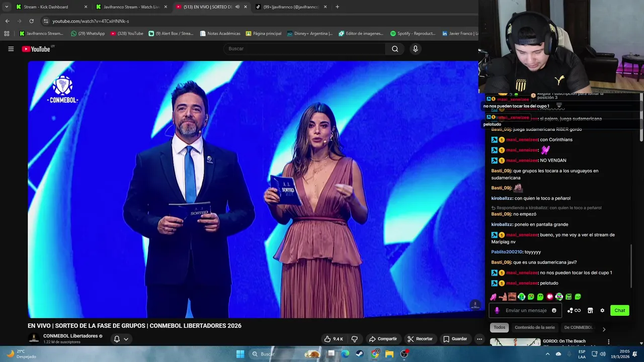Open the YouTube (328) bookmark
Image resolution: width=644 pixels, height=362 pixels.
point(127,34)
